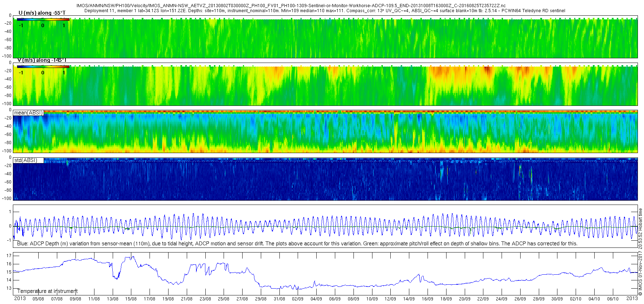Click the '04/09' date tick label

click(316, 299)
